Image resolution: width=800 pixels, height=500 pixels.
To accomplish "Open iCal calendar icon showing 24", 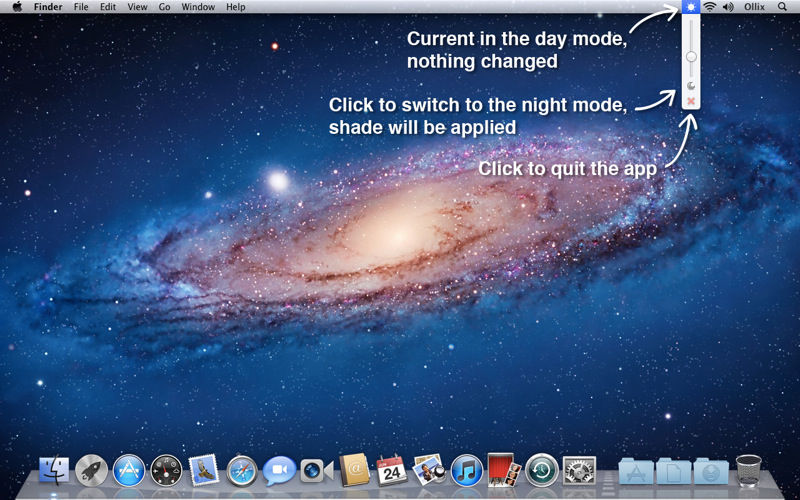I will click(391, 470).
